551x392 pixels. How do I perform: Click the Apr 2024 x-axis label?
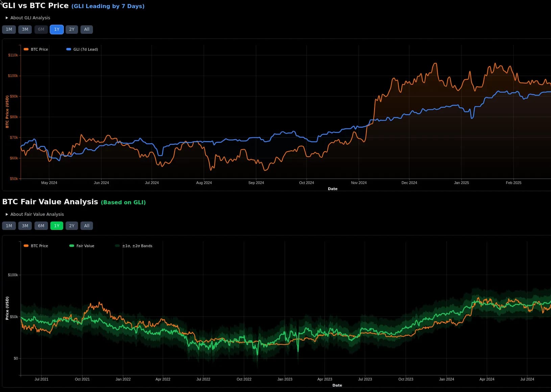[487, 379]
